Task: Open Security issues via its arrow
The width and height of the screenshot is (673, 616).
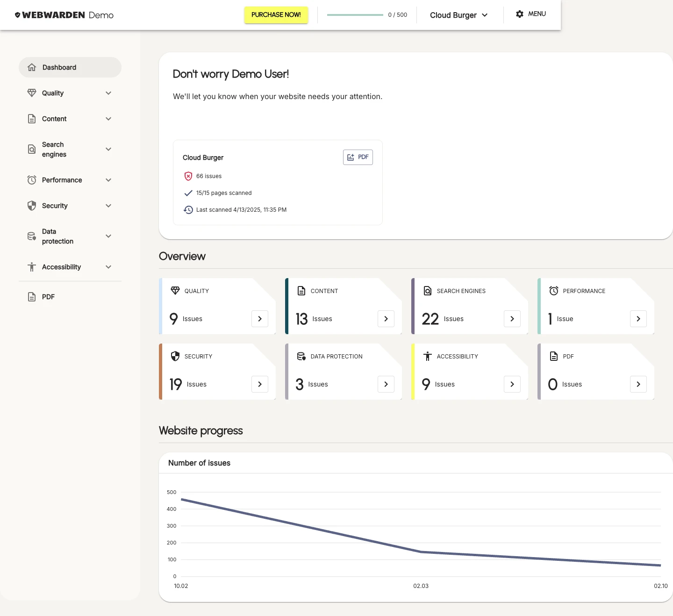Action: click(x=260, y=384)
